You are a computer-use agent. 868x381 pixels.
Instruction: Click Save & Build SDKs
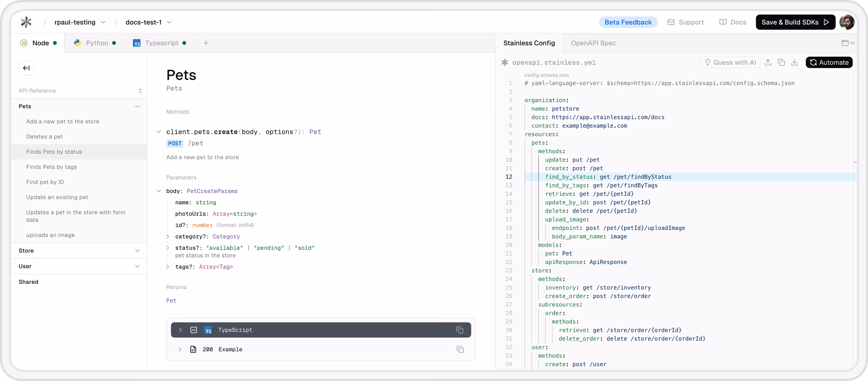[x=795, y=22]
